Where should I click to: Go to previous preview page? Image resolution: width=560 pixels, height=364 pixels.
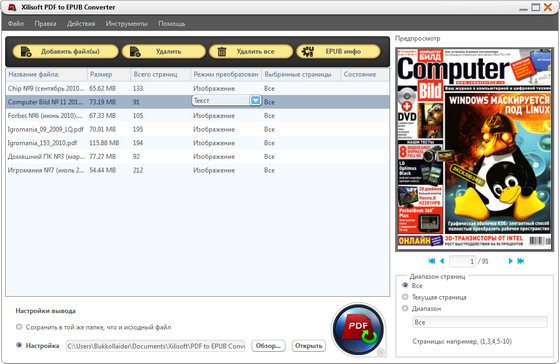pos(442,261)
